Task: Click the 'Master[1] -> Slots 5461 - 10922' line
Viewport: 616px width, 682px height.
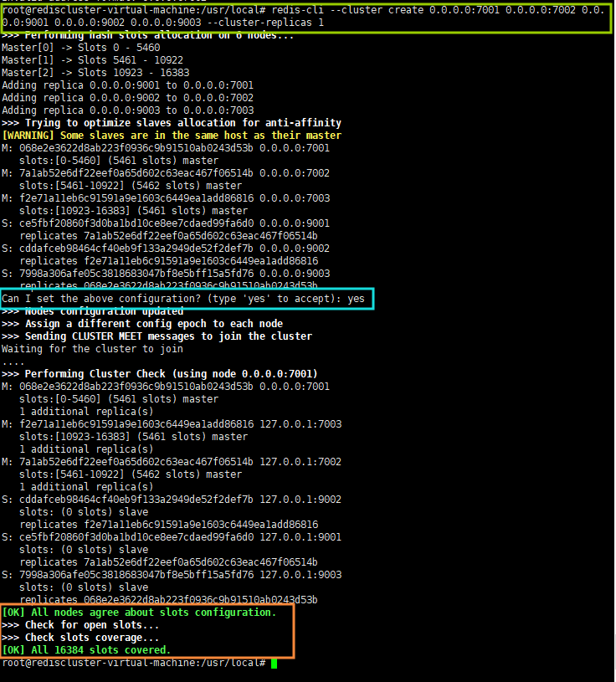Action: point(92,60)
